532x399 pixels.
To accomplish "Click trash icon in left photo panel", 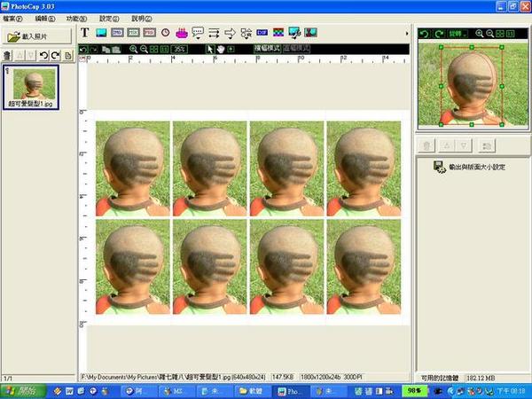I will (x=7, y=55).
